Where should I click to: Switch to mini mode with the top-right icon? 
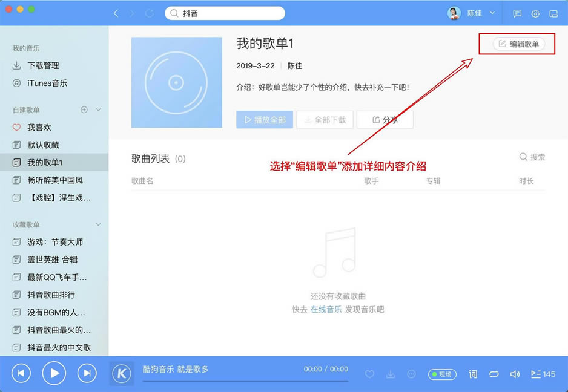pyautogui.click(x=553, y=13)
